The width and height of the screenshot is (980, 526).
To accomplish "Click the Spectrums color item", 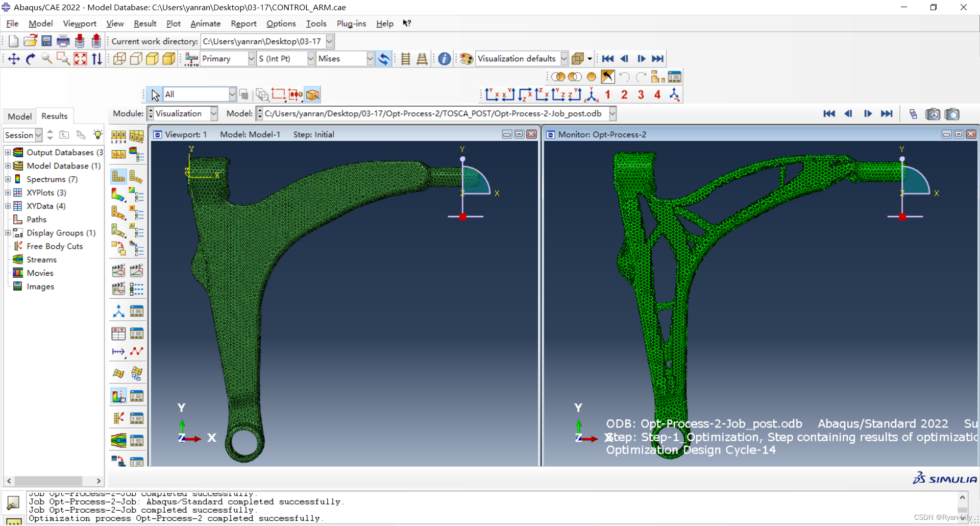I will click(x=52, y=179).
